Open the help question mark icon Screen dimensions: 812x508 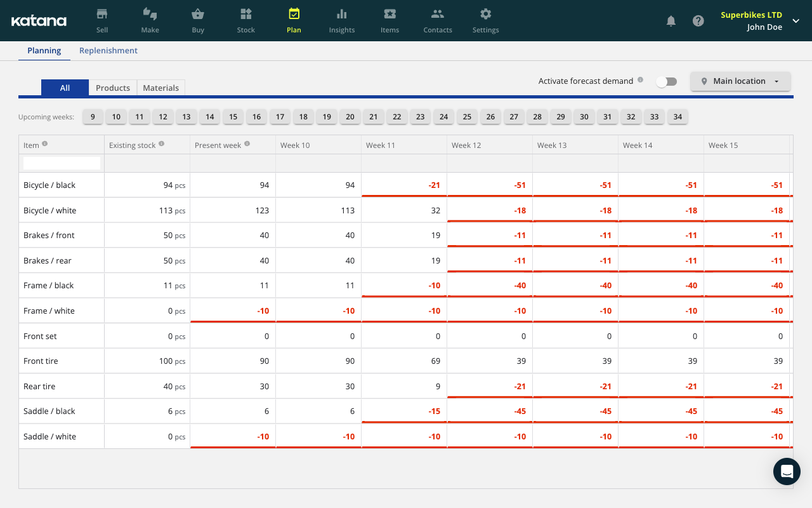pyautogui.click(x=698, y=21)
